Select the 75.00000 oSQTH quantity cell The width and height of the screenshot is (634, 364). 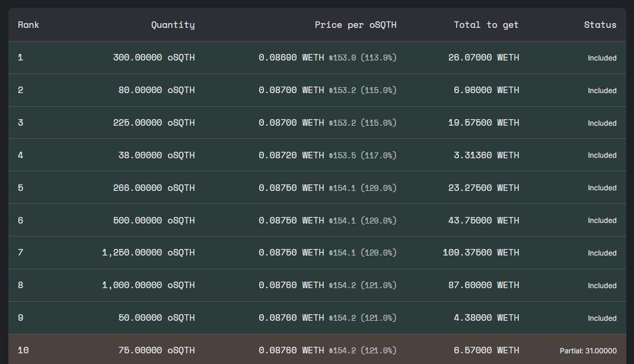tap(157, 350)
